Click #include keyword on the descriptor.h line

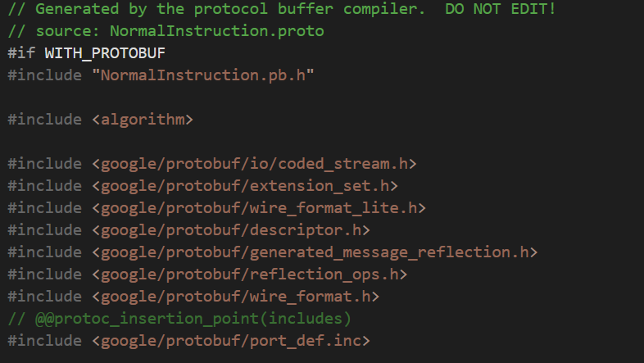click(45, 230)
